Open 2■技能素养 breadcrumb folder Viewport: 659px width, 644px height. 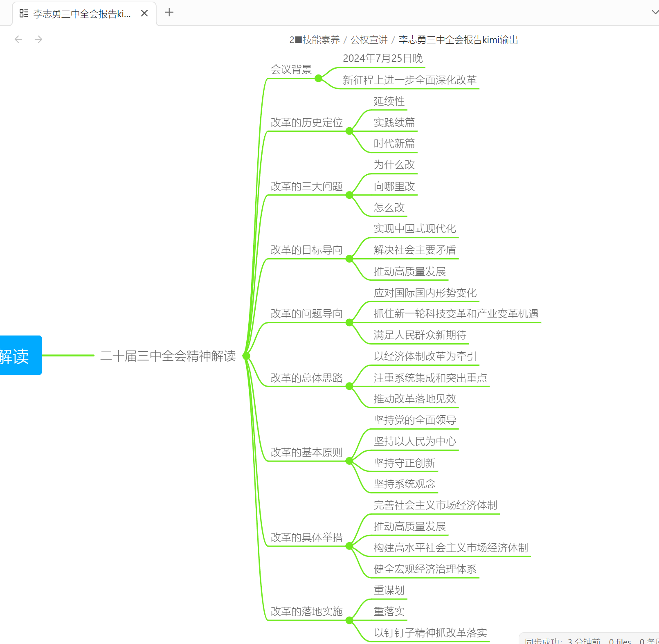point(315,40)
